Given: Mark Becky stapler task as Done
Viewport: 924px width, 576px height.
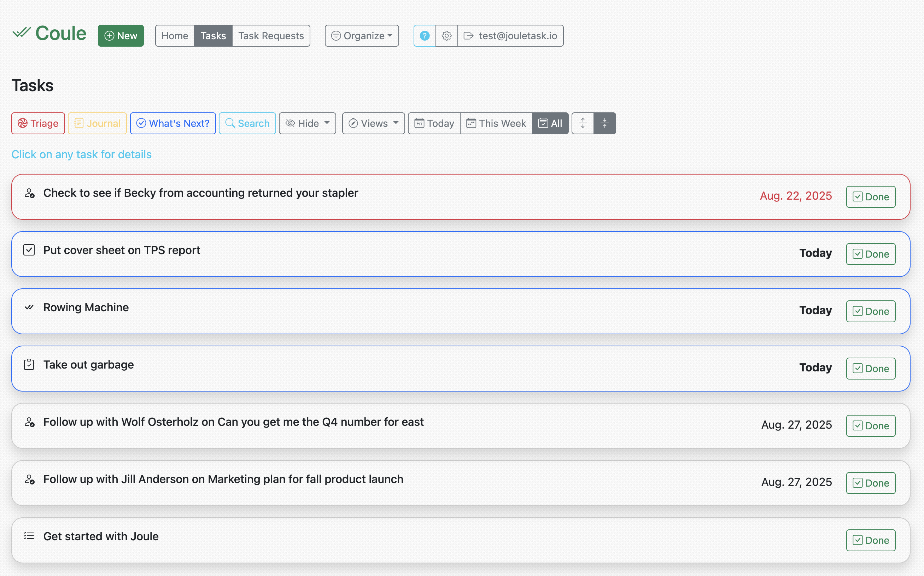Looking at the screenshot, I should click(x=871, y=197).
